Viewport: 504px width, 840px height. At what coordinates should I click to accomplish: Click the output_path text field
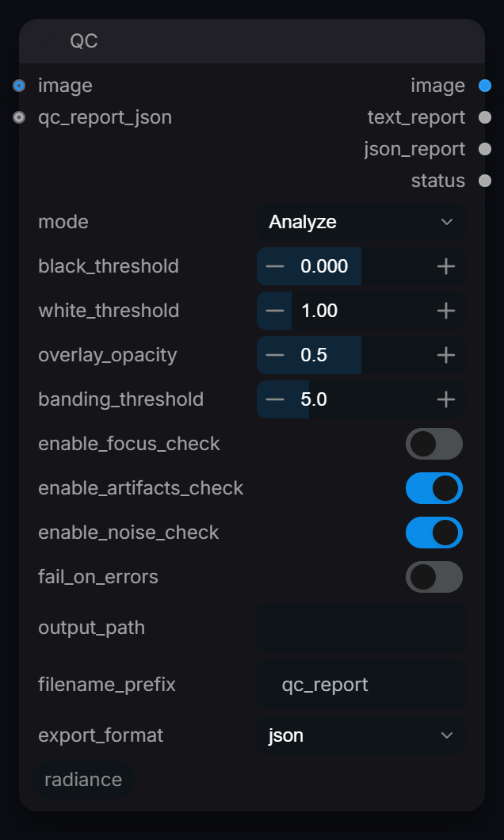point(361,628)
